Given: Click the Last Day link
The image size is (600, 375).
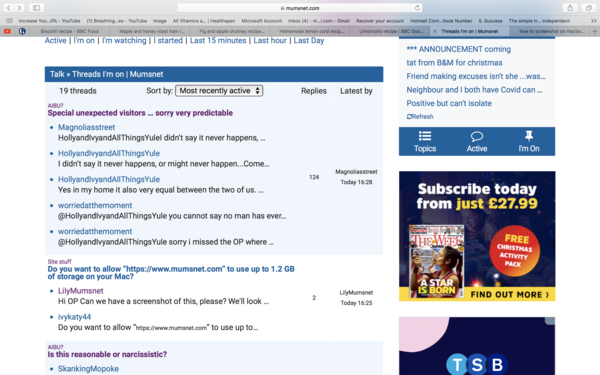Looking at the screenshot, I should 309,41.
